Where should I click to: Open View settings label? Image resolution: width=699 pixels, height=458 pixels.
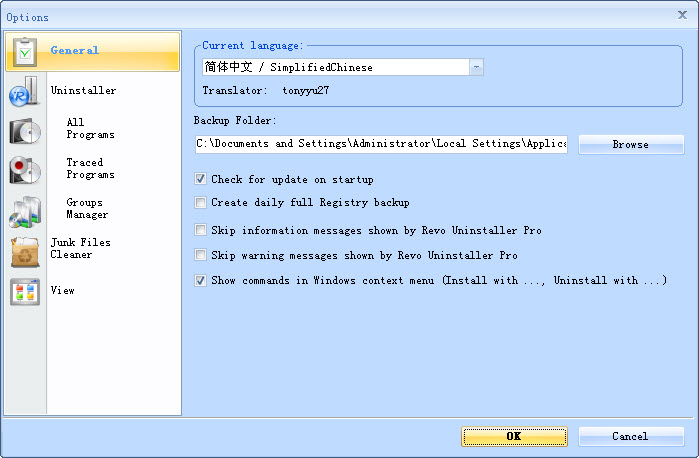tap(62, 290)
